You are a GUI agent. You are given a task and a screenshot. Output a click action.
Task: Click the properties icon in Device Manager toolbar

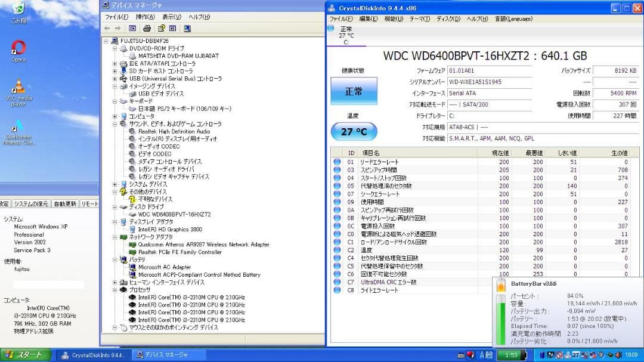point(162,29)
